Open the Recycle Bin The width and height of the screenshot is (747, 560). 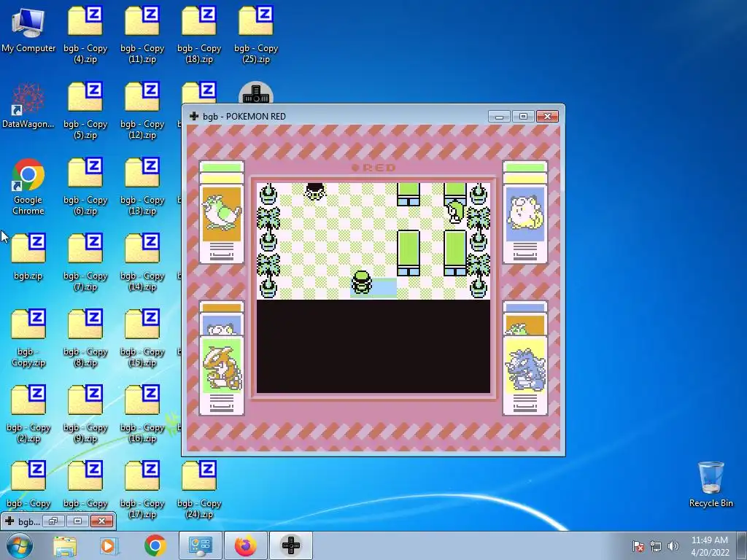pos(711,484)
